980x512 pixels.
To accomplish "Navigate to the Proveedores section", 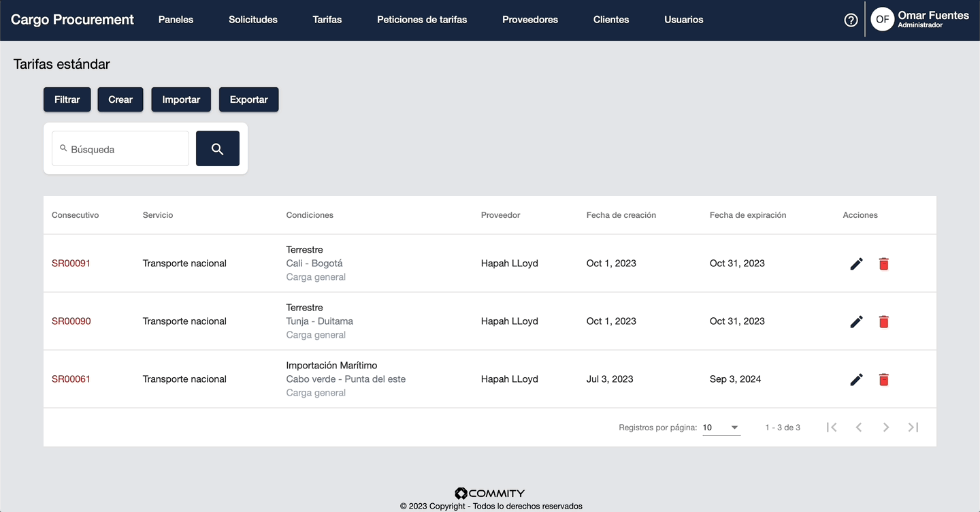I will 530,20.
